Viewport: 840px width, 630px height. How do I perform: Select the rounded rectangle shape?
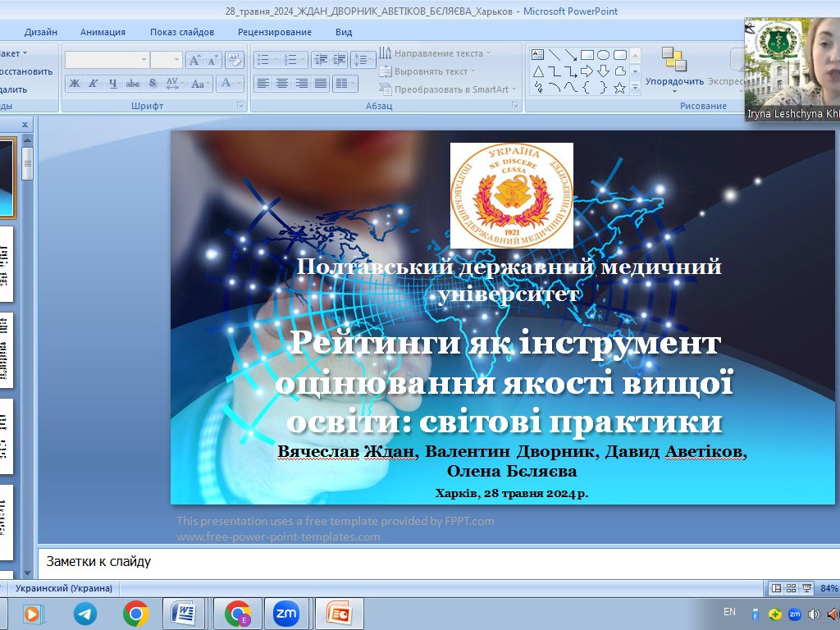click(620, 55)
